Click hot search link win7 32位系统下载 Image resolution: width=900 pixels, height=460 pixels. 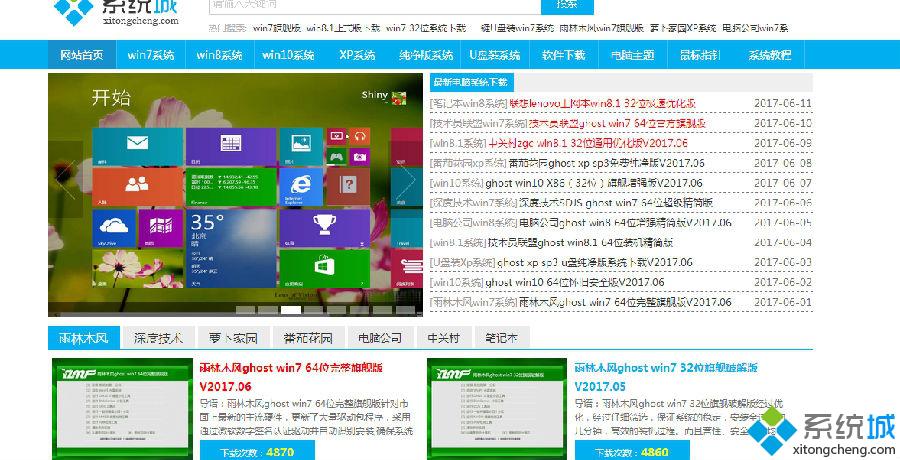point(426,28)
